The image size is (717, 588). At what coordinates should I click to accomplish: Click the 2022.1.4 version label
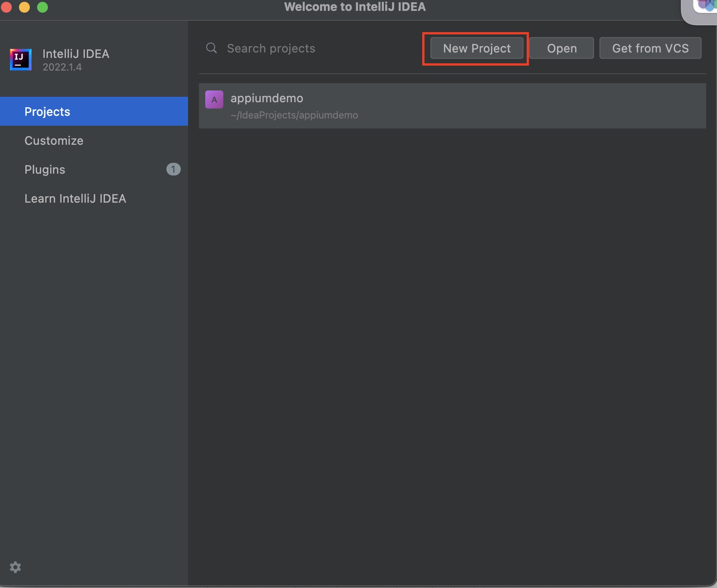coord(62,67)
